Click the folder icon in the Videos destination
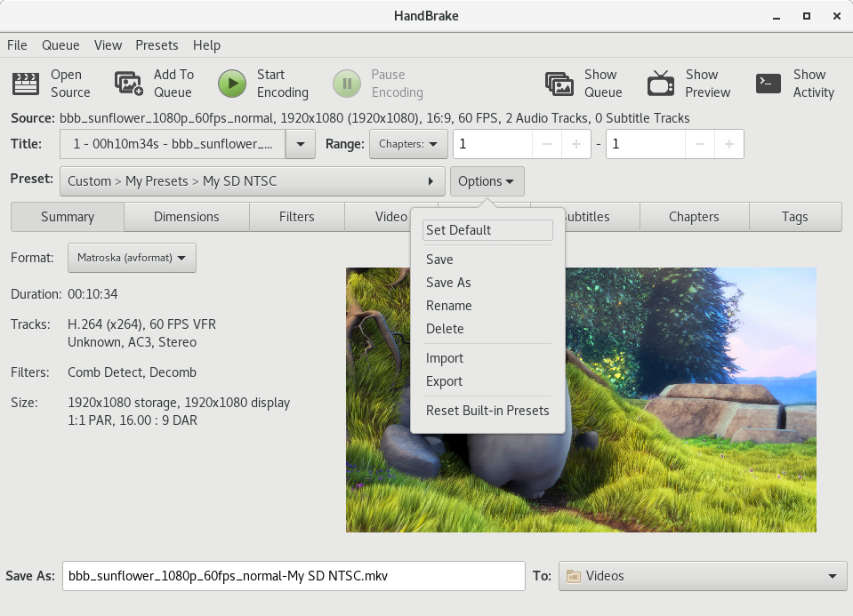The height and width of the screenshot is (616, 853). 574,576
